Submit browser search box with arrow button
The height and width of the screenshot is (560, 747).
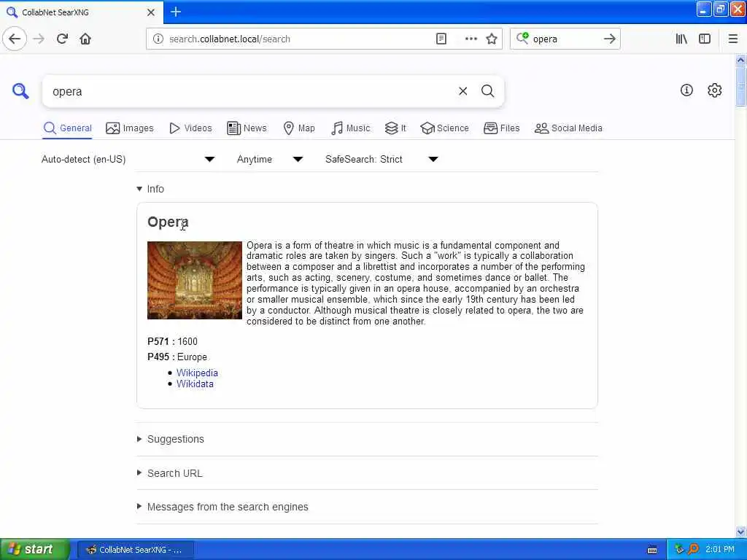(609, 39)
